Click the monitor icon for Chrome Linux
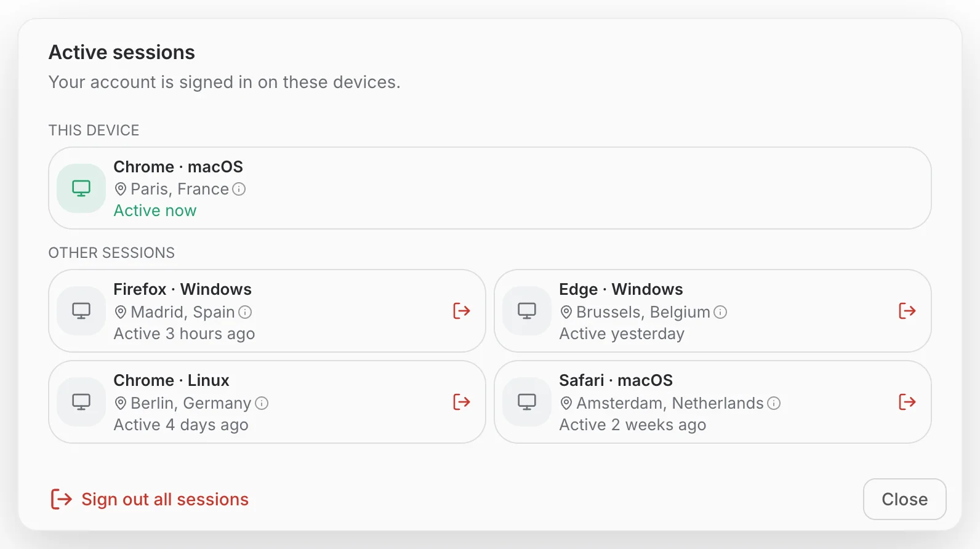This screenshot has height=549, width=980. click(x=81, y=402)
